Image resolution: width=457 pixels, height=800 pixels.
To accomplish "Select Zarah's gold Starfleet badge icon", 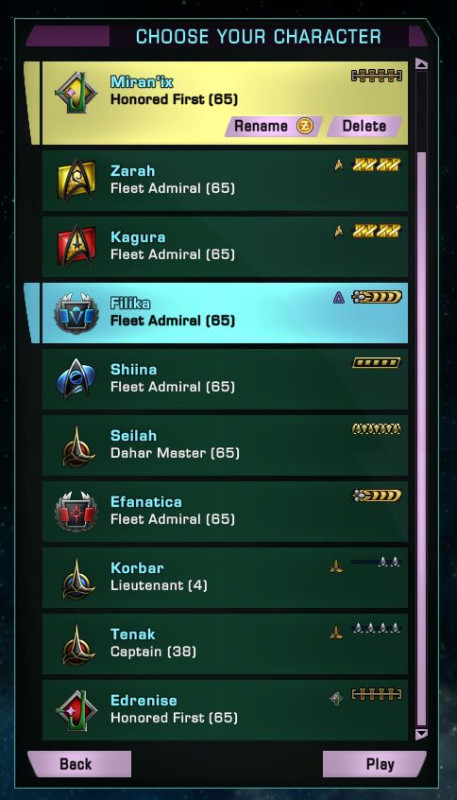I will (76, 180).
